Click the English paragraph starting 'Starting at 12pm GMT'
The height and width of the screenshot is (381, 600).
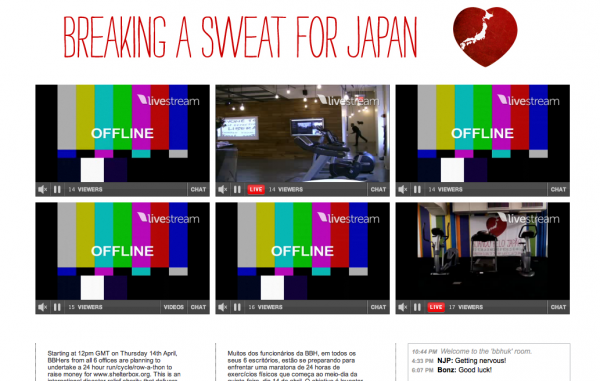[114, 365]
